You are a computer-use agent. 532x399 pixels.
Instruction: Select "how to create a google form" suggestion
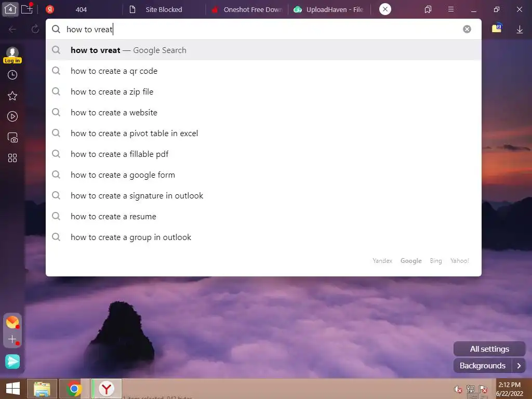[x=263, y=175]
